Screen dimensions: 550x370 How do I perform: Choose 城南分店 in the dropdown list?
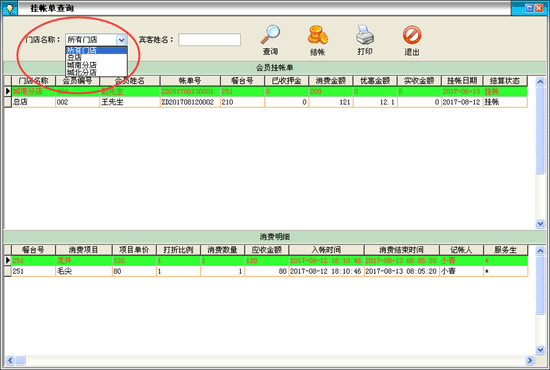pos(82,65)
